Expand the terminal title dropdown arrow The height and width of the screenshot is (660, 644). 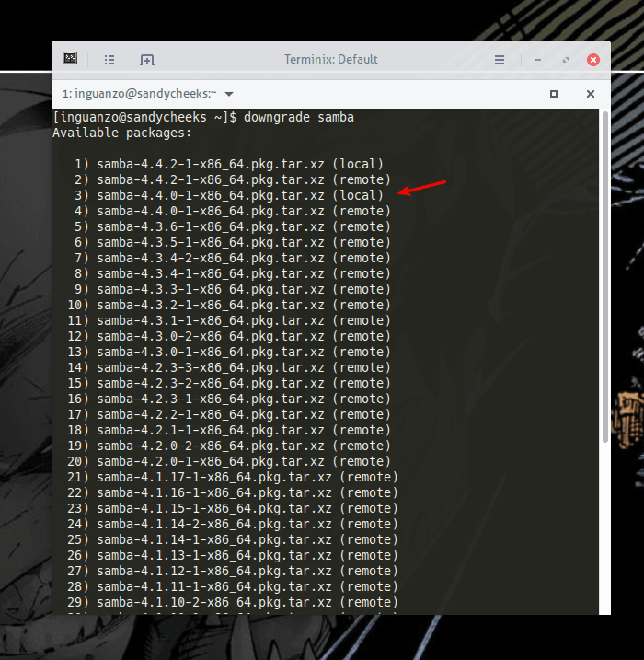[x=229, y=94]
